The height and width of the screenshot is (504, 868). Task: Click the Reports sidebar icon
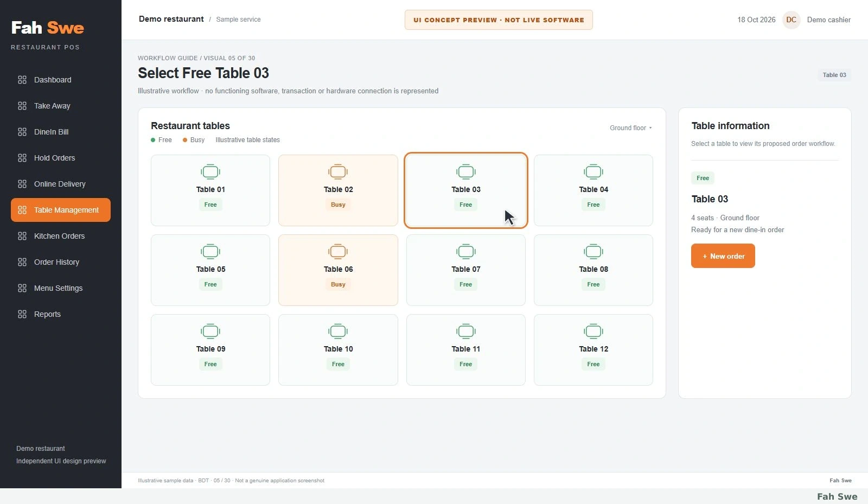[x=22, y=314]
